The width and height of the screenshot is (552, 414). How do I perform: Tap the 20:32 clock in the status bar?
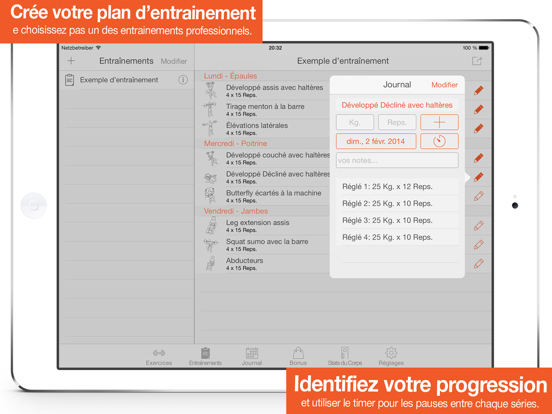[x=275, y=48]
